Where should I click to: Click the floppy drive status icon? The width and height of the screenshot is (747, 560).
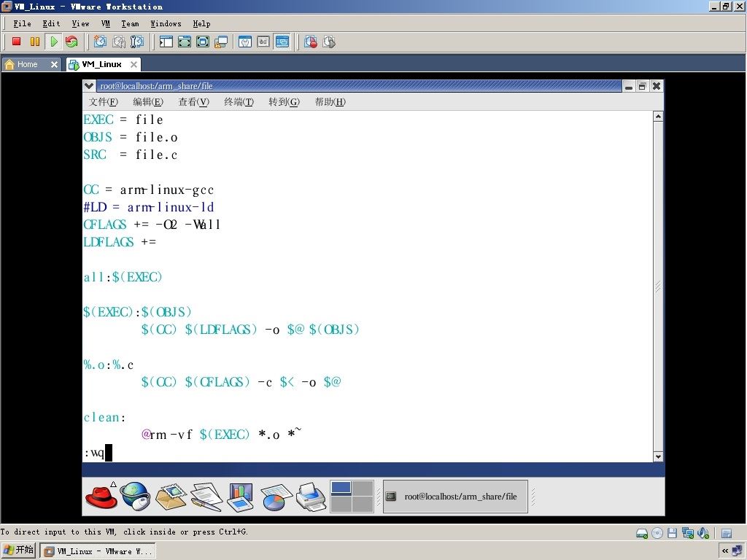[x=672, y=533]
